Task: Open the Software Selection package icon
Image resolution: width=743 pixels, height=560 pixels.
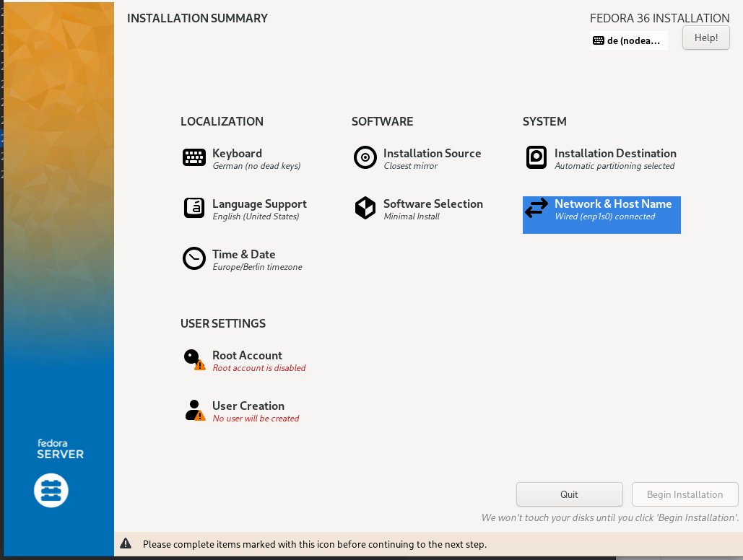Action: click(365, 208)
